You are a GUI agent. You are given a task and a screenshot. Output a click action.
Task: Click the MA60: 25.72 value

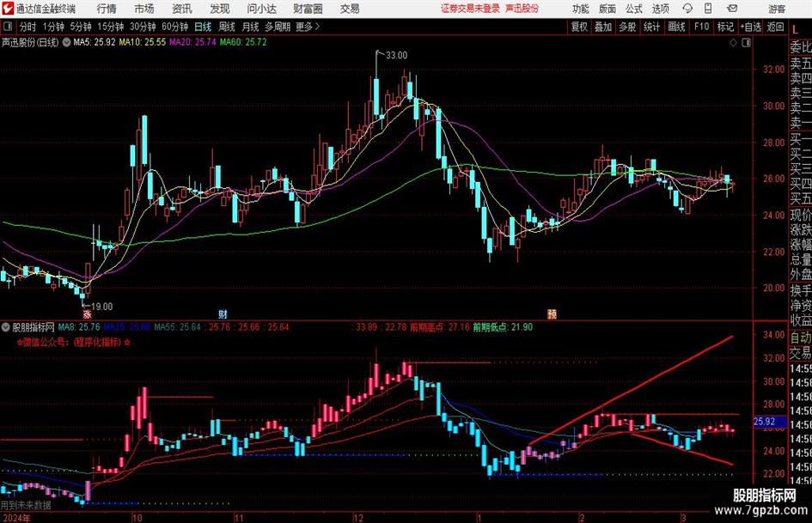(x=243, y=42)
